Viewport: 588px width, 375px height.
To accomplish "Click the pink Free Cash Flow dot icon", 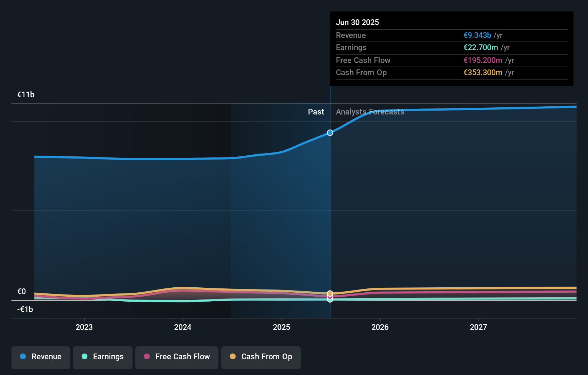I will click(x=147, y=357).
